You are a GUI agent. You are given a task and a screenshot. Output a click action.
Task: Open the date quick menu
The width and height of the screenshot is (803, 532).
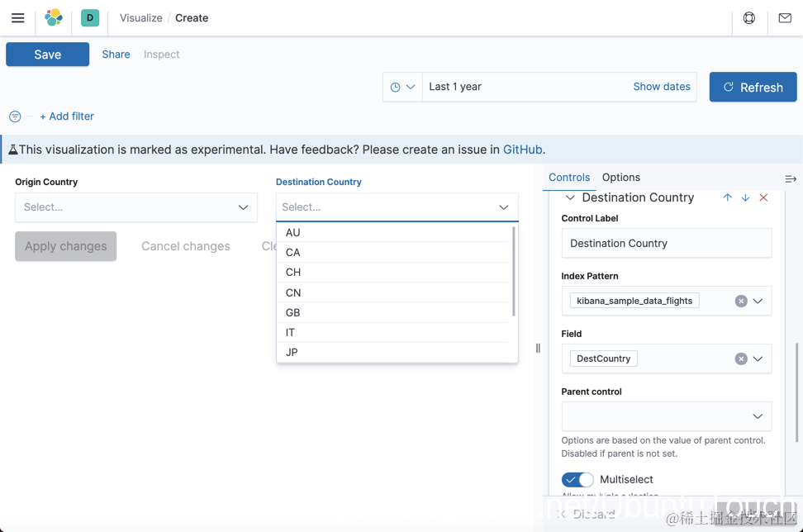click(402, 87)
